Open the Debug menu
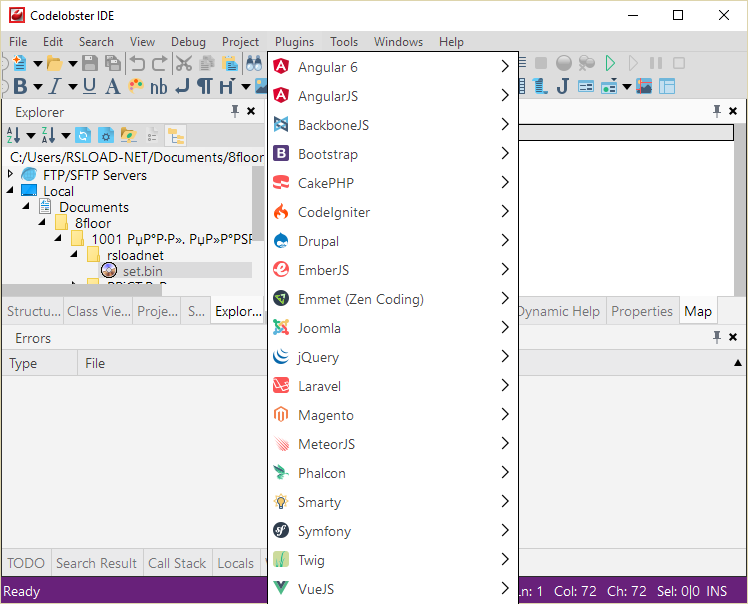Screen dimensions: 748x604 [188, 42]
